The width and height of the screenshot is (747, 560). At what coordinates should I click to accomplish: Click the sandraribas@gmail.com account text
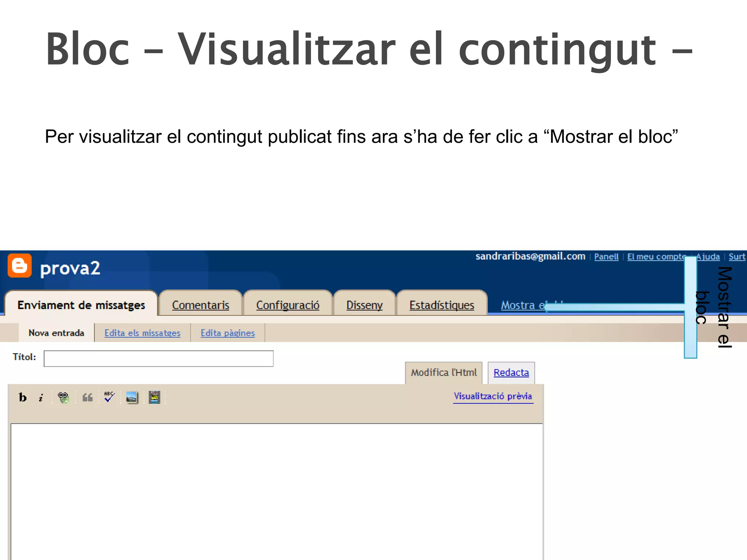(530, 256)
